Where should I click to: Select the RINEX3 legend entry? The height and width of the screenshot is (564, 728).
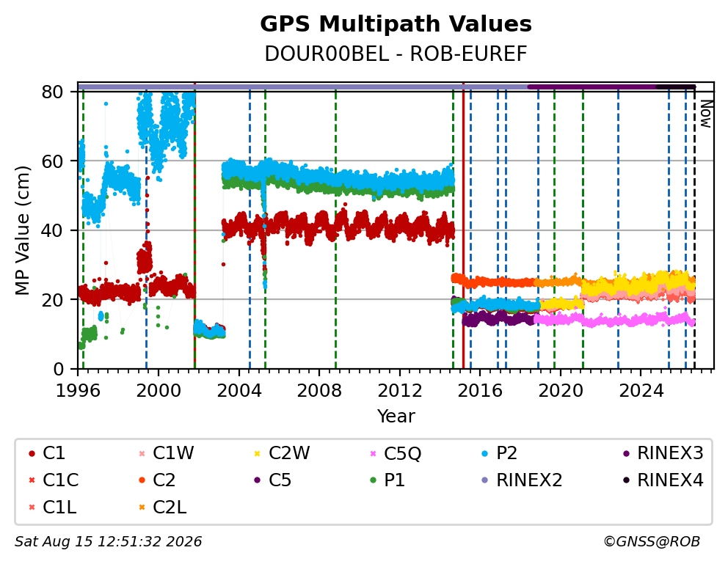[x=663, y=453]
